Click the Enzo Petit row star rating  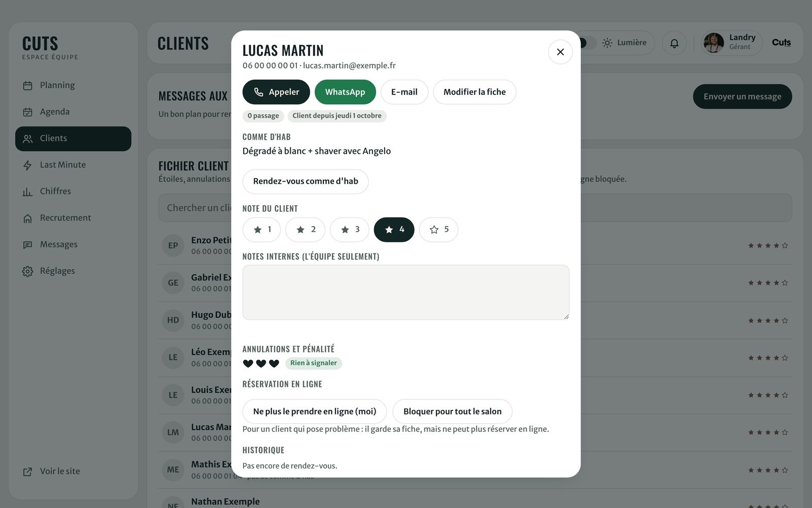pyautogui.click(x=768, y=245)
